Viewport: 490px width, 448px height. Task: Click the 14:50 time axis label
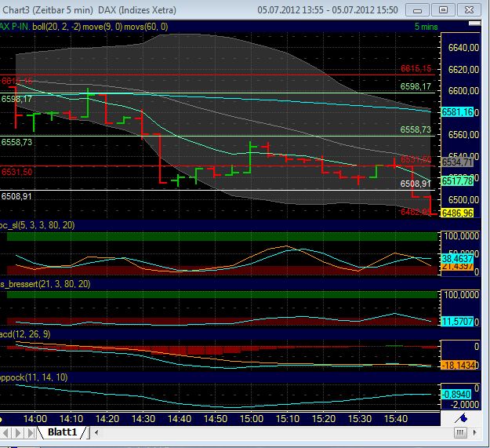click(216, 419)
